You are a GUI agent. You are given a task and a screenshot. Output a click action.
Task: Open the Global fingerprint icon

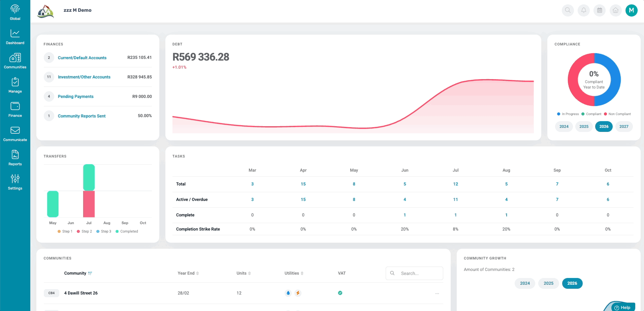(15, 9)
